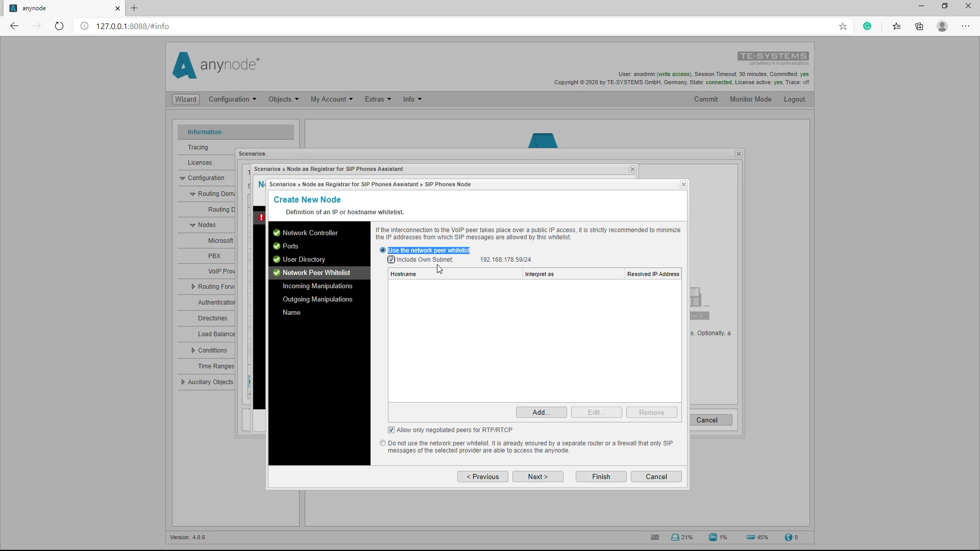Click green check next to User Directory
The width and height of the screenshot is (980, 551).
[x=277, y=259]
